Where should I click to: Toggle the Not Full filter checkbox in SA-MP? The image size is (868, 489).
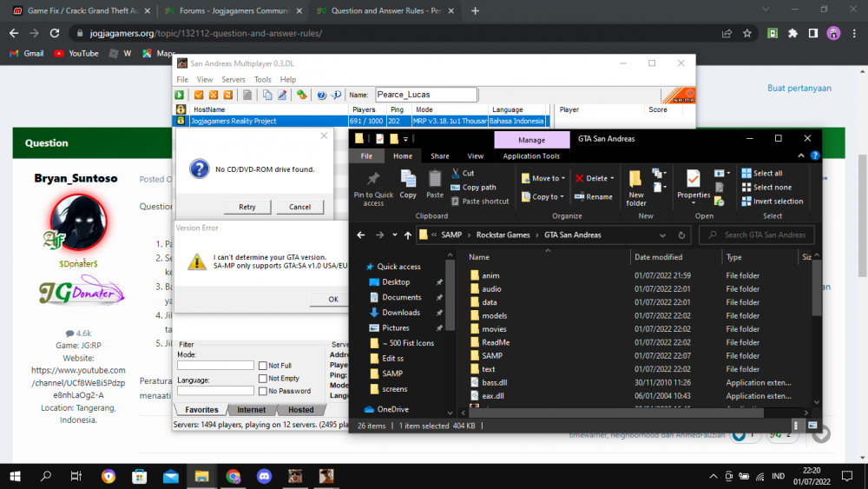pyautogui.click(x=263, y=366)
